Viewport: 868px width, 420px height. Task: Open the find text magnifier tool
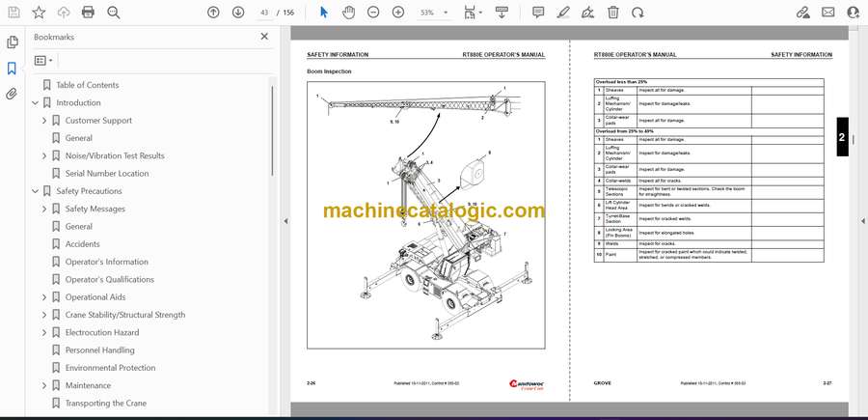(114, 13)
